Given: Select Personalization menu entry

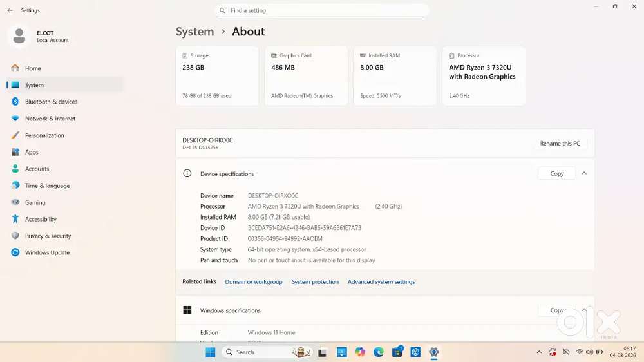Looking at the screenshot, I should point(64,135).
